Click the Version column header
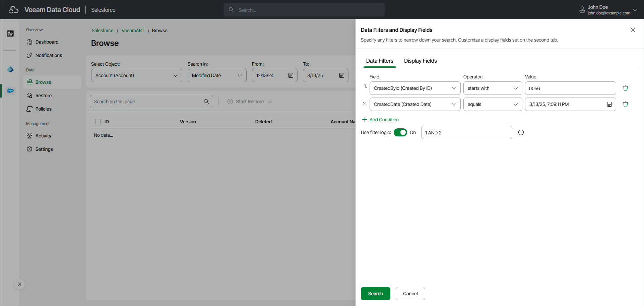The image size is (644, 306). 188,122
